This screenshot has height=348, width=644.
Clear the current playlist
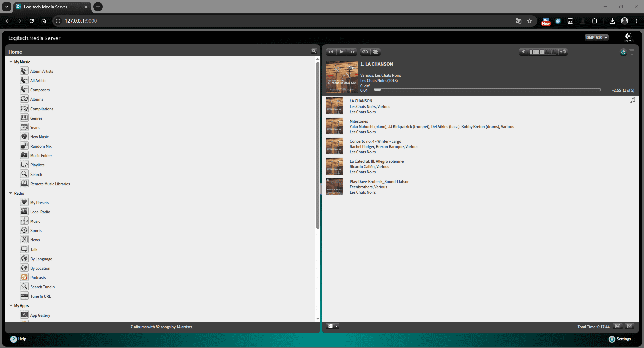(x=630, y=326)
